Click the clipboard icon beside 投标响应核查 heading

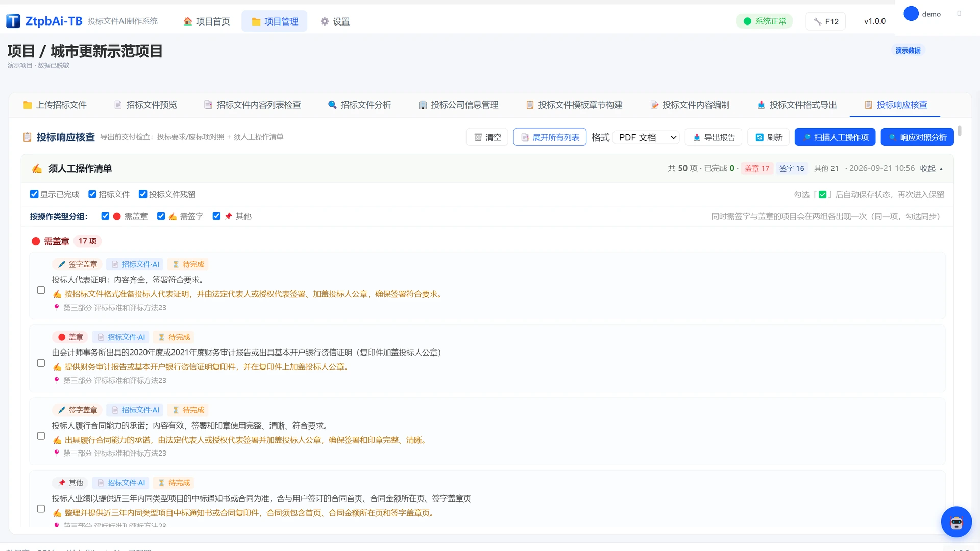click(x=28, y=137)
